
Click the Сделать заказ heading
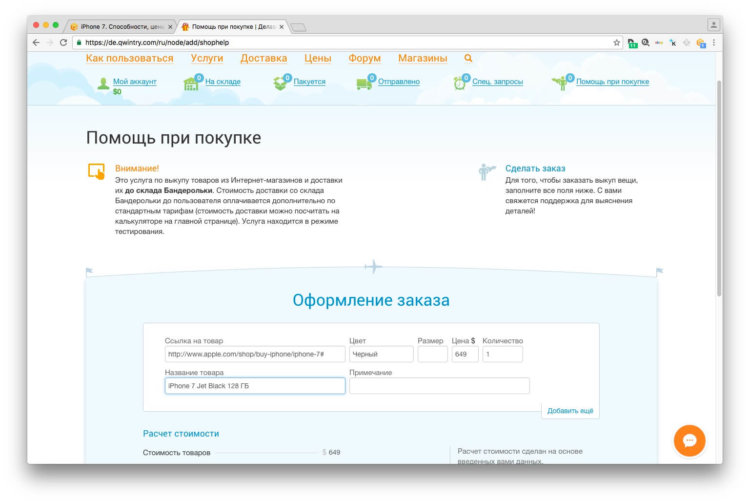pyautogui.click(x=535, y=168)
